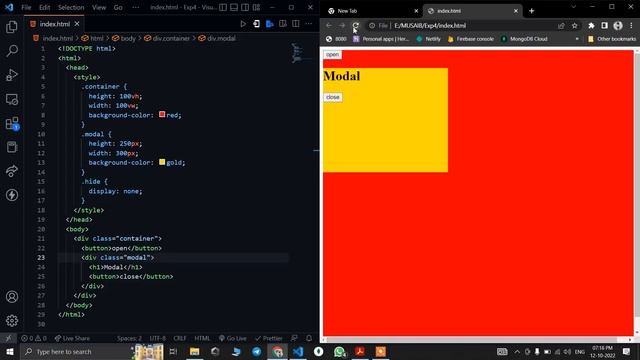Open the Chrome profile avatar

[x=618, y=26]
